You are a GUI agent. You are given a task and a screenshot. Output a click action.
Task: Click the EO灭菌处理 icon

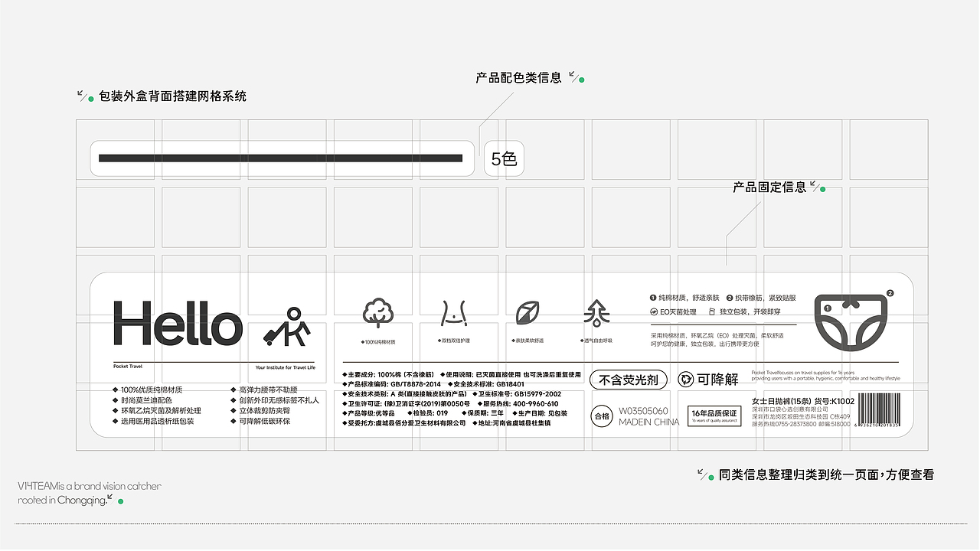(654, 312)
